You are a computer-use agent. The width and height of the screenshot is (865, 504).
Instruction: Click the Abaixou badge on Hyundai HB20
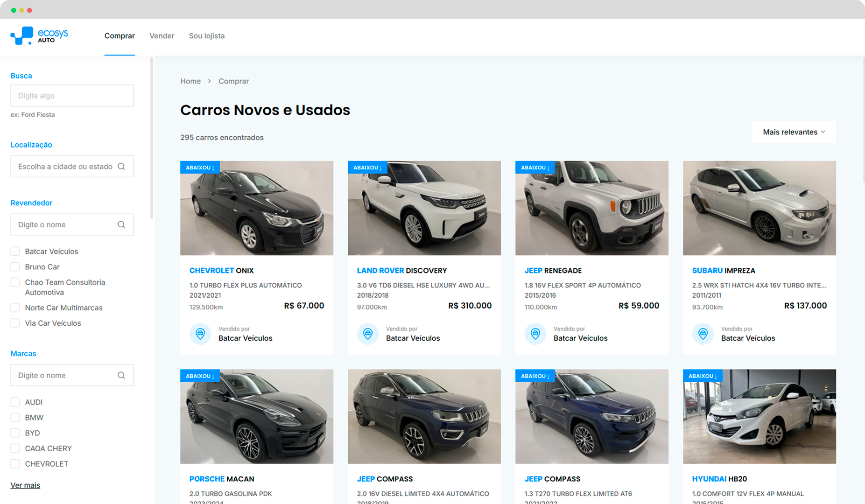703,376
